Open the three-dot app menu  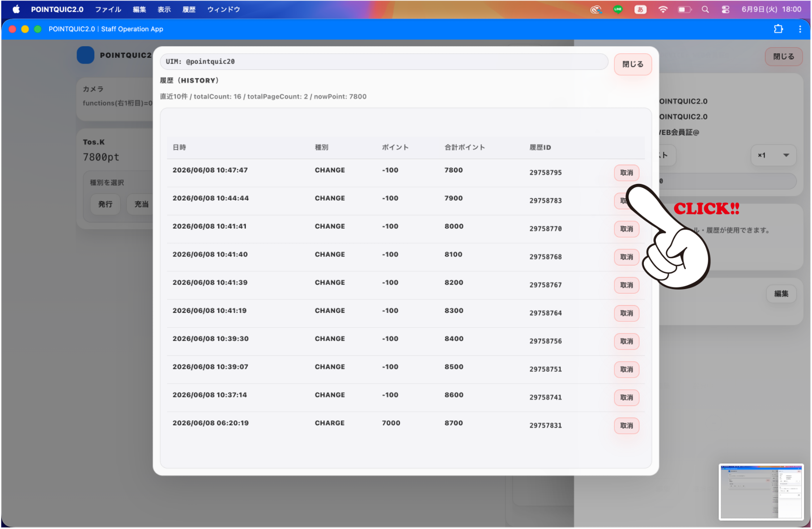coord(800,29)
